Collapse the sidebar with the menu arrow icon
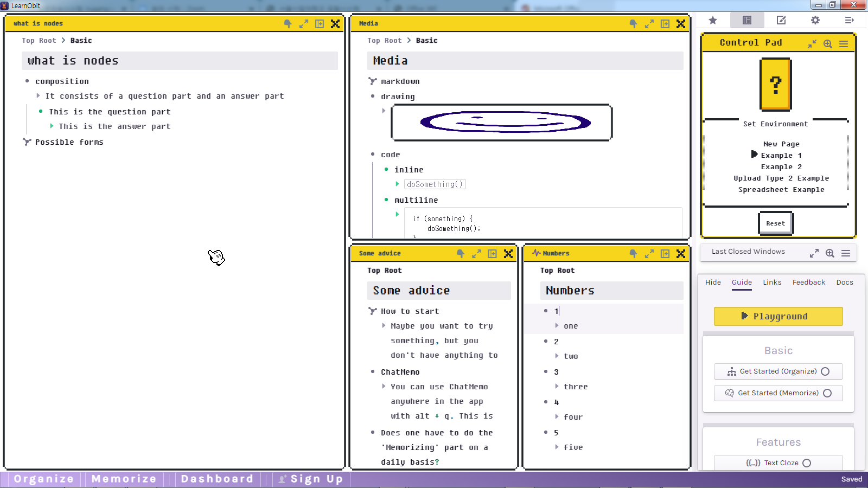 [x=850, y=20]
